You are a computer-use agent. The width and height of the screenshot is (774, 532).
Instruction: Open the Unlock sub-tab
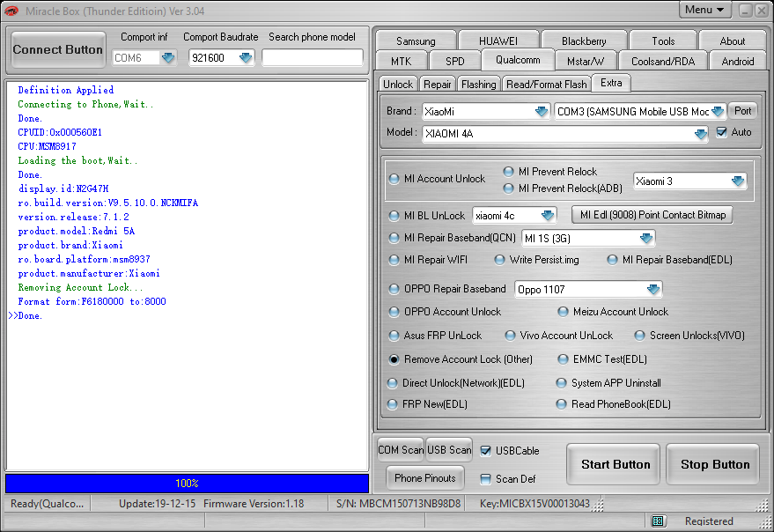398,85
